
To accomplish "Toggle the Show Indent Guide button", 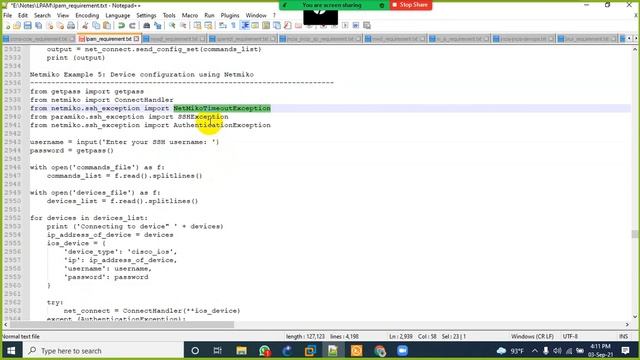I will 245,26.
